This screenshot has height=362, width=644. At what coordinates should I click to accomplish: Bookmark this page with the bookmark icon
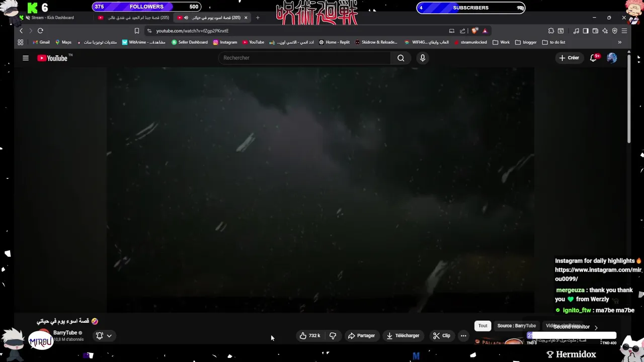coord(137,31)
